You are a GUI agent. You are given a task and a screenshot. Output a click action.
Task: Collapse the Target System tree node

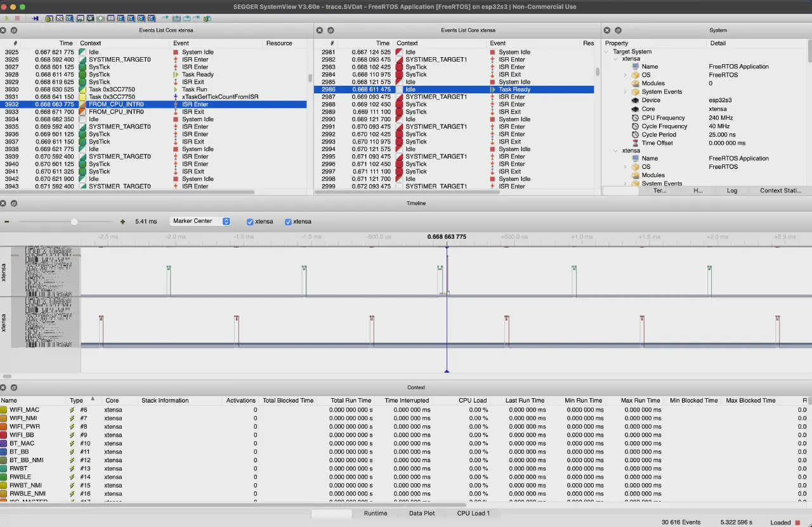[607, 51]
